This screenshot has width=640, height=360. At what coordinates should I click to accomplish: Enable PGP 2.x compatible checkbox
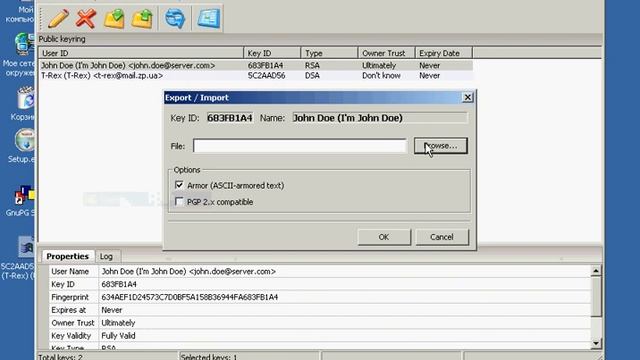(179, 202)
